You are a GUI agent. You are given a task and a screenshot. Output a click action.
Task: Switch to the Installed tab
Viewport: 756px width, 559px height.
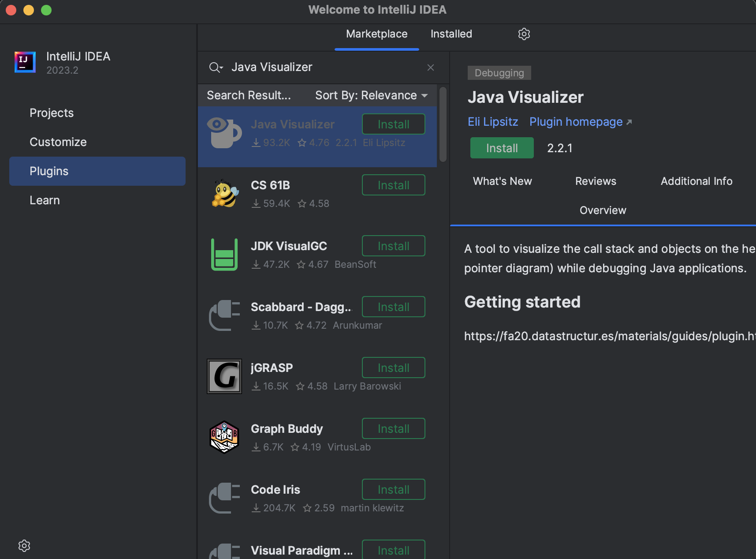tap(451, 34)
